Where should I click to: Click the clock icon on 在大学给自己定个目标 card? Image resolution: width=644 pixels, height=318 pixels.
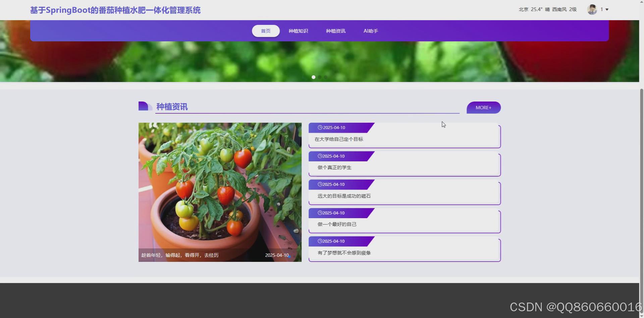click(x=320, y=127)
